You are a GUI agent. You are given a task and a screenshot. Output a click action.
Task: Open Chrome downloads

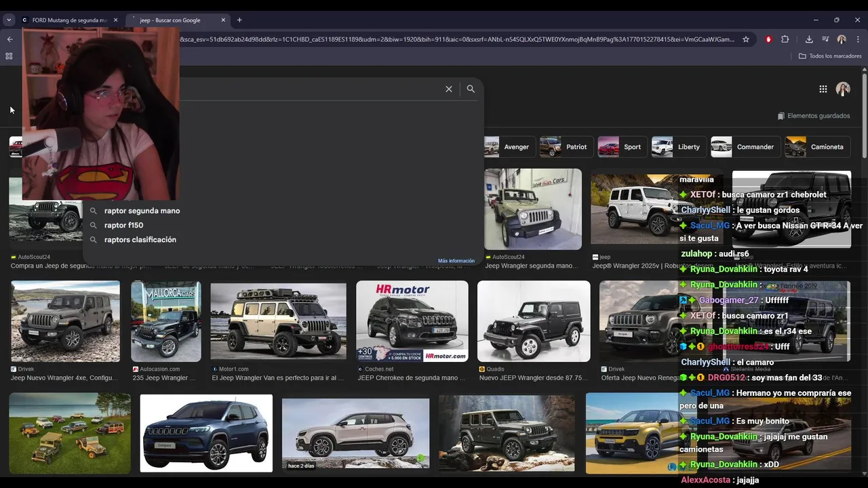pos(809,39)
